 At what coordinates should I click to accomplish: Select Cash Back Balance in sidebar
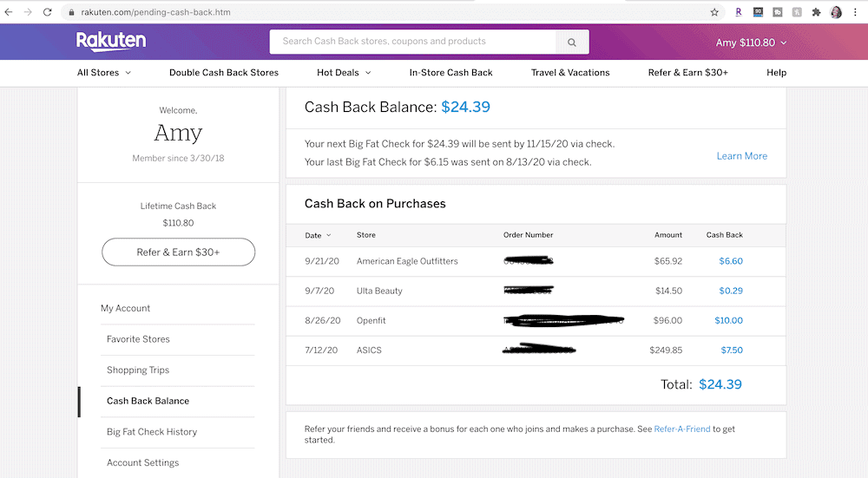coord(148,401)
